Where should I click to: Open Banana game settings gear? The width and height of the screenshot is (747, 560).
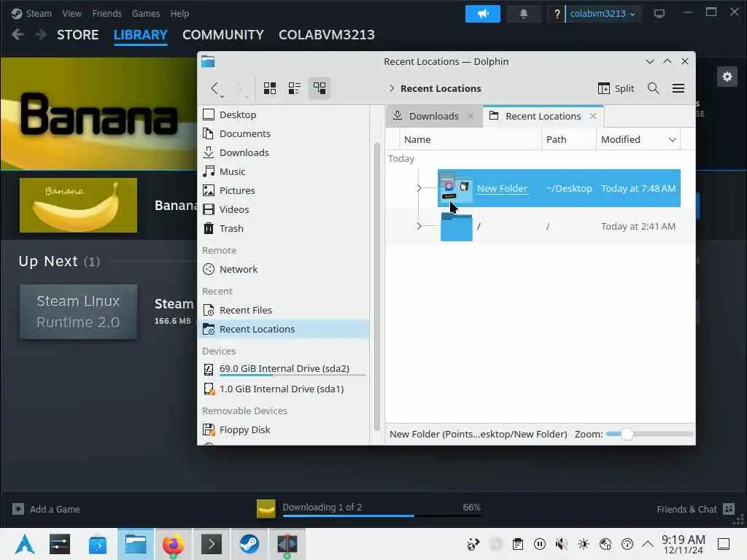[727, 77]
